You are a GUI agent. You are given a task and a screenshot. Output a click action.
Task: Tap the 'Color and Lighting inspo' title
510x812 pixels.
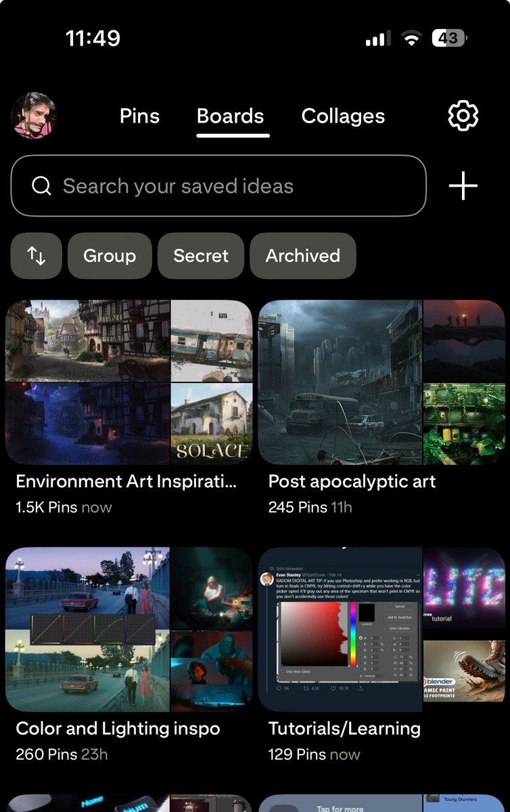(118, 729)
